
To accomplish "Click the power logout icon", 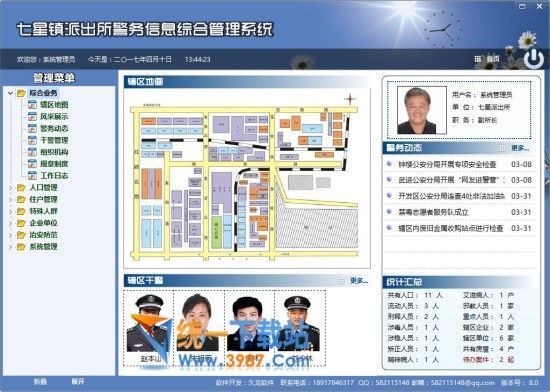I will pos(534,59).
